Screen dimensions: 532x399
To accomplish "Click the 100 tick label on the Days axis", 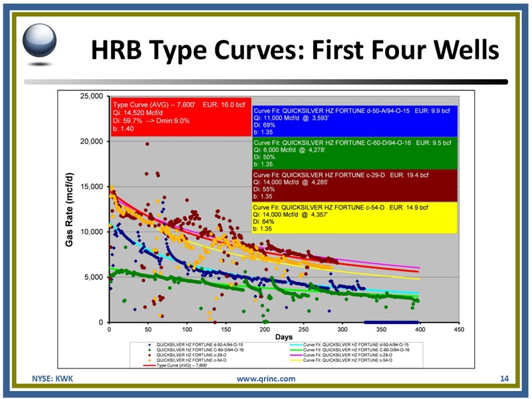I will click(187, 329).
